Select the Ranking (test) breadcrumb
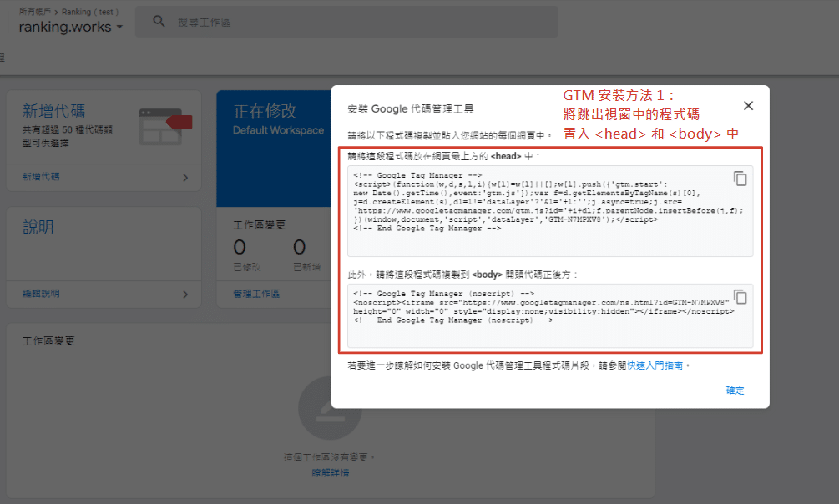The image size is (839, 504). pos(88,12)
